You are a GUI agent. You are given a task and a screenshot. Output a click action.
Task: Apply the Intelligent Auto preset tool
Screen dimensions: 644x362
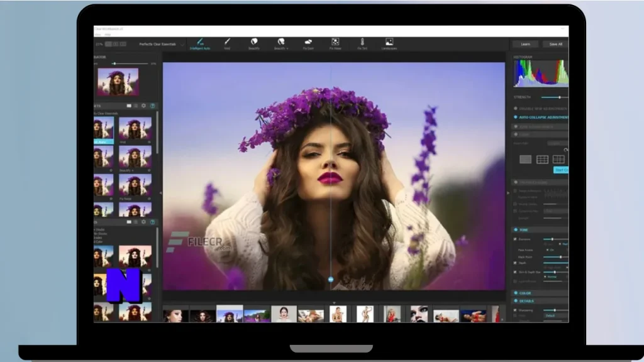pyautogui.click(x=200, y=44)
